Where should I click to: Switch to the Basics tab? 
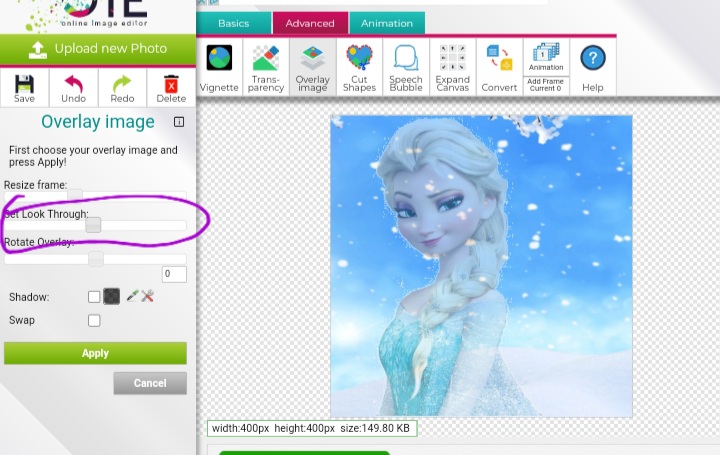pyautogui.click(x=233, y=23)
